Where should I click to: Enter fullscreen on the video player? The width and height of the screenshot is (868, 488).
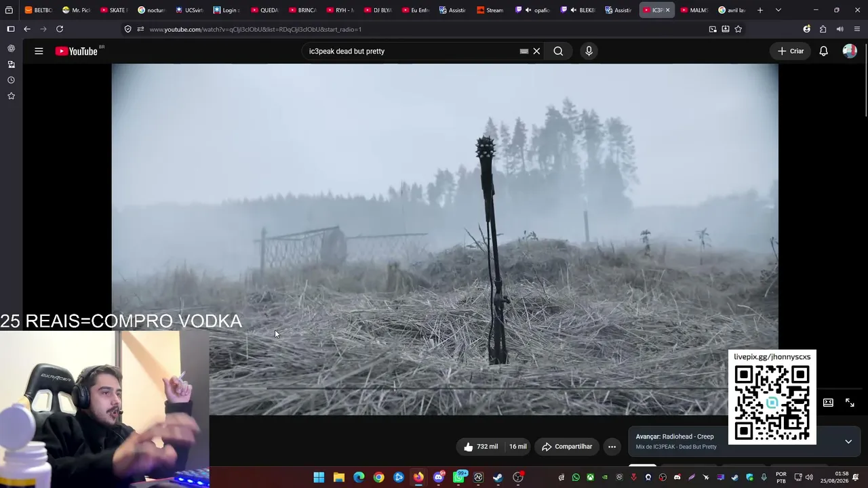click(850, 403)
